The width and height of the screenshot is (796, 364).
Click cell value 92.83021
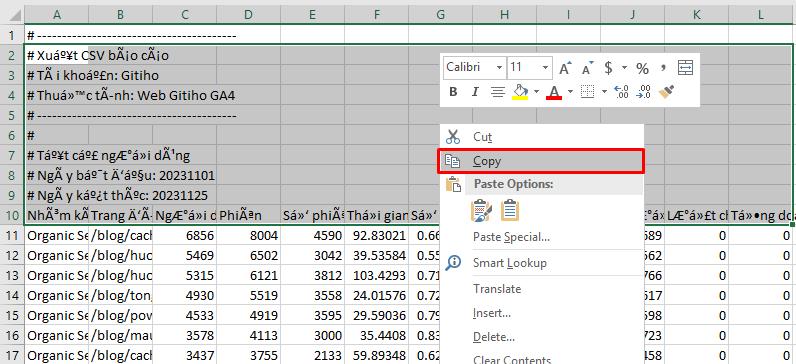tap(376, 236)
